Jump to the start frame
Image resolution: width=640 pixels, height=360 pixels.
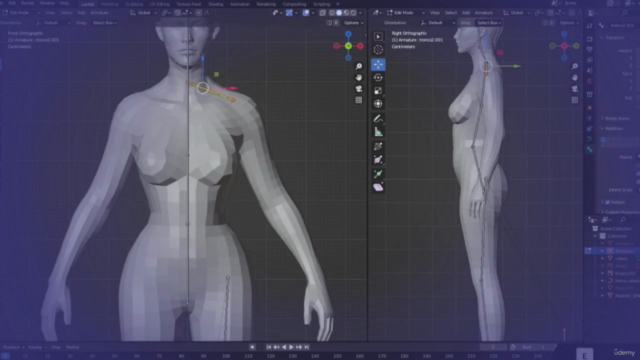click(269, 347)
